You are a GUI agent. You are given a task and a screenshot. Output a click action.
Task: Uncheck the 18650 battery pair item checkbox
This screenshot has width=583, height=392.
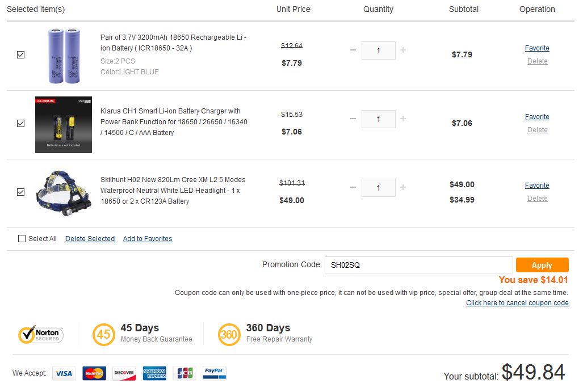pos(21,55)
